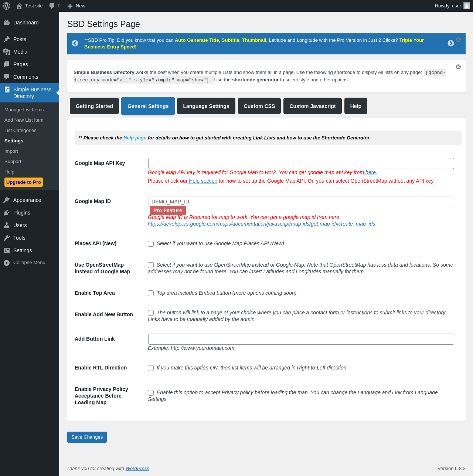This screenshot has height=476, width=473.
Task: Open the comments bubble icon in admin bar
Action: (x=52, y=6)
